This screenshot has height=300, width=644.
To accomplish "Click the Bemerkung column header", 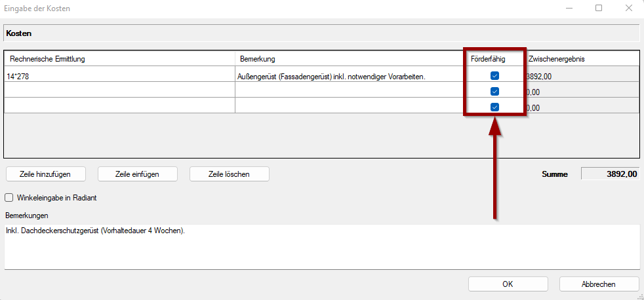I will coord(348,59).
